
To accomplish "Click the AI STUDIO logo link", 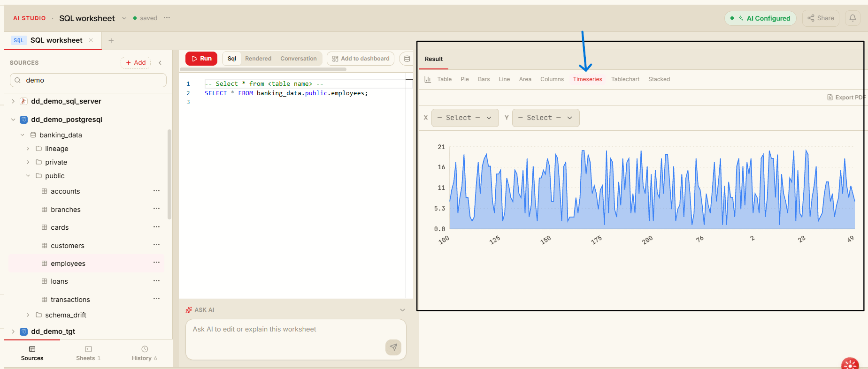I will click(x=30, y=18).
